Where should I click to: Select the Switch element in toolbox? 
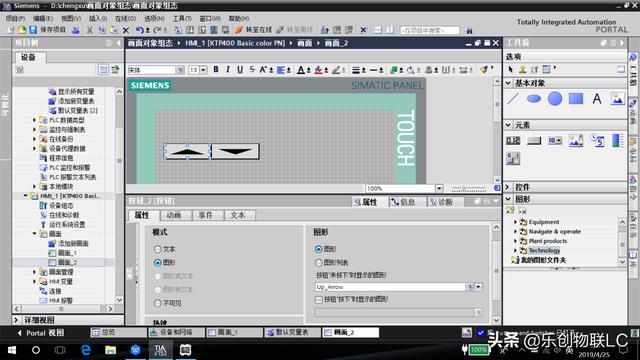(x=513, y=158)
